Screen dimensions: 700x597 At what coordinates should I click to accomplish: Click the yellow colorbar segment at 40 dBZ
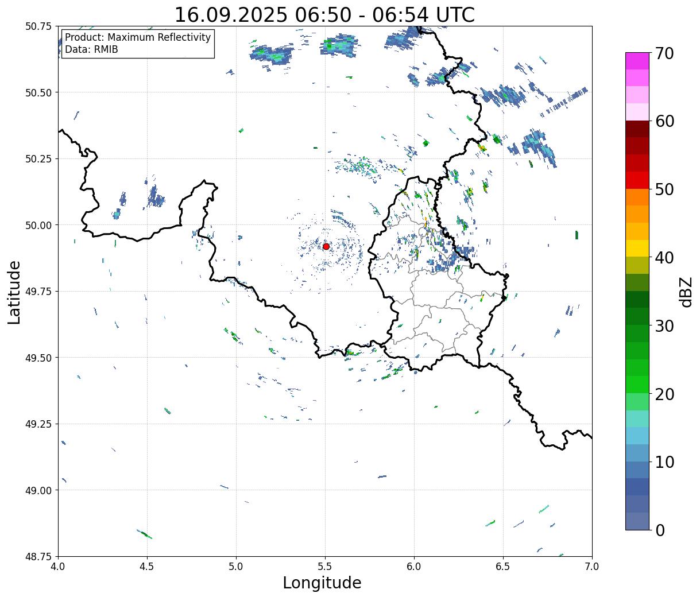tap(637, 249)
